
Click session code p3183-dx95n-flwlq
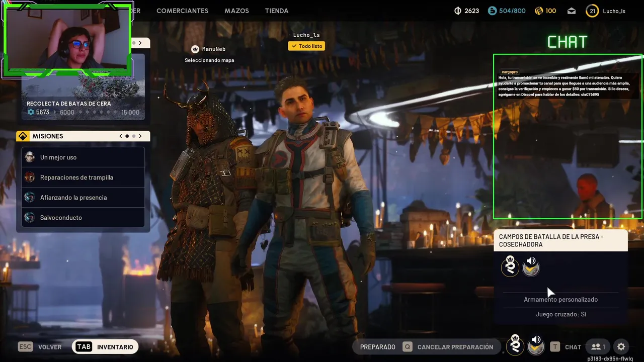coord(610,358)
